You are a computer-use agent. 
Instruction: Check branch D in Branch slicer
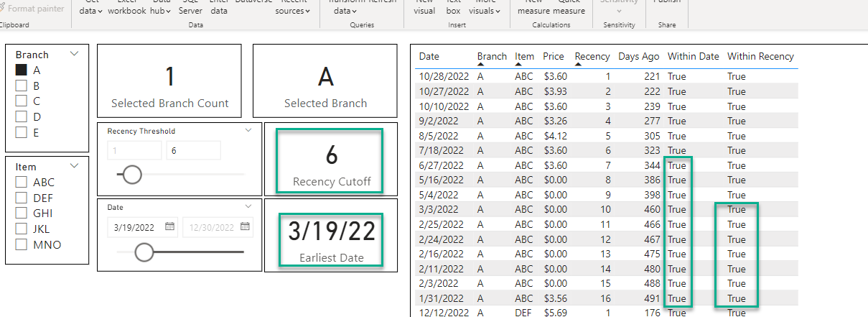[22, 116]
